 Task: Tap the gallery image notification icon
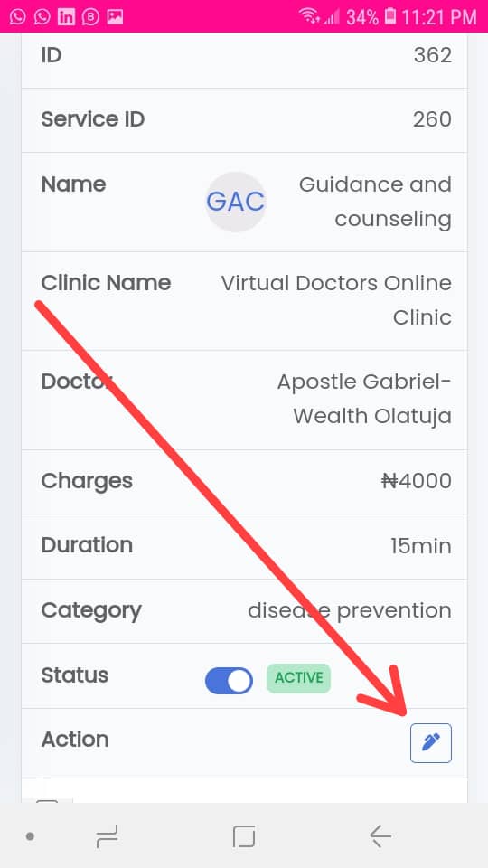click(x=115, y=17)
